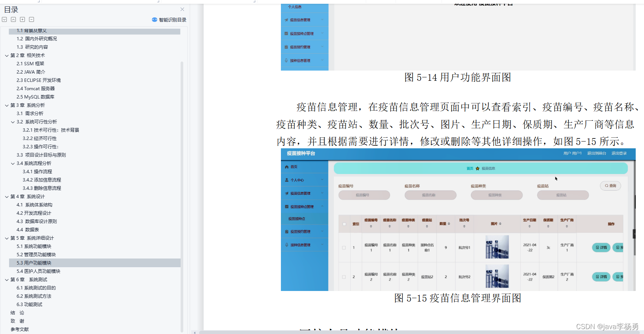Viewport: 644px width, 334px height.
Task: Collapse the 第3章 系统分析 chapter node
Action: coord(7,105)
